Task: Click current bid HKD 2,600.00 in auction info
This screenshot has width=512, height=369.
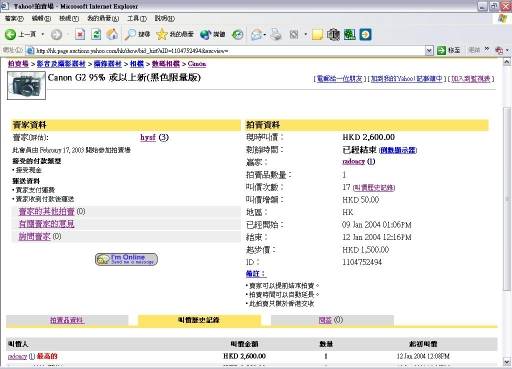Action: [369, 137]
